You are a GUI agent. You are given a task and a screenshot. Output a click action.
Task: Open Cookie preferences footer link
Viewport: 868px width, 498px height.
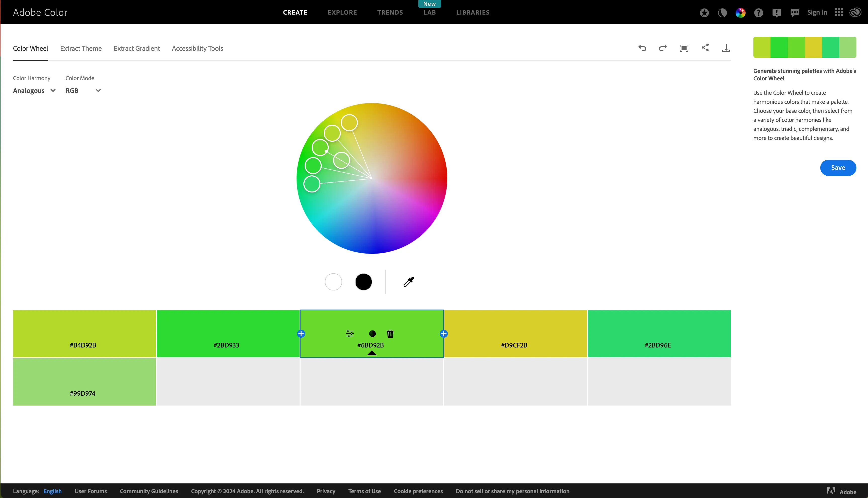coord(418,491)
